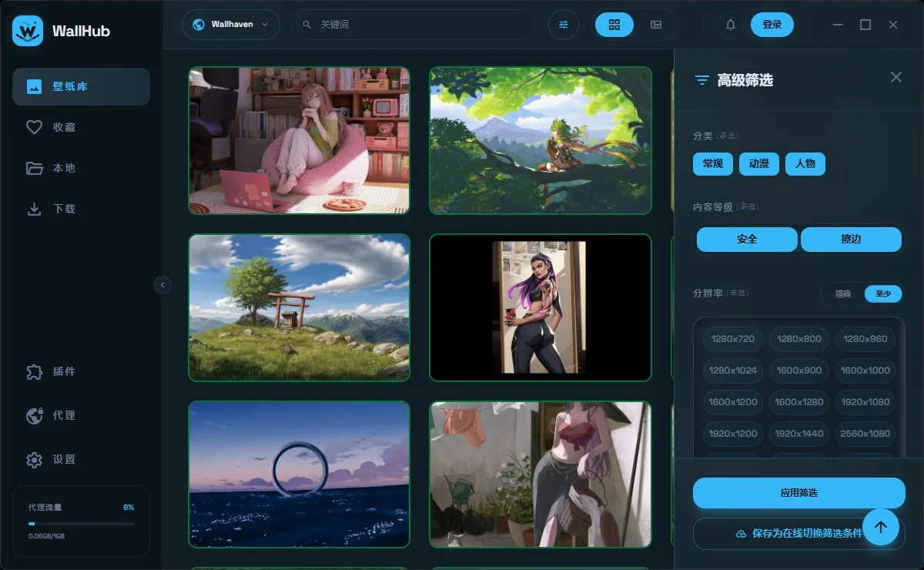924x570 pixels.
Task: Click 保存为在线切换筛选条件 button
Action: coord(799,533)
